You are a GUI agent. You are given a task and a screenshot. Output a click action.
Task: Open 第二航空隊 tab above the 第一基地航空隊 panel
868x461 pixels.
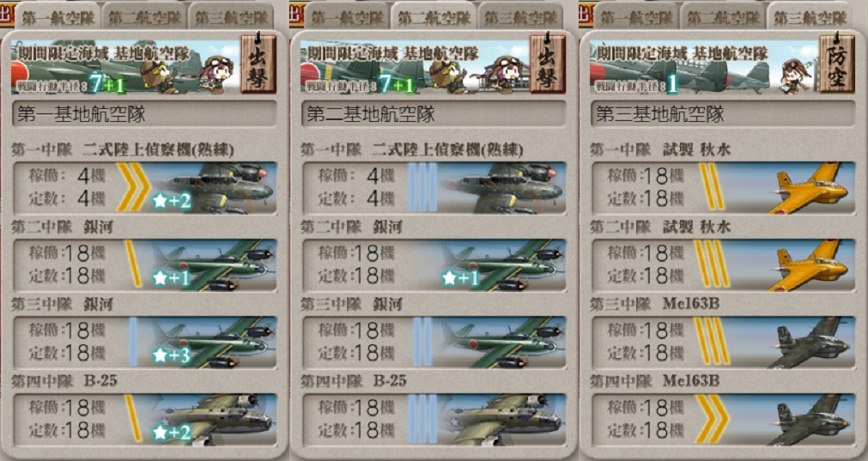(144, 16)
